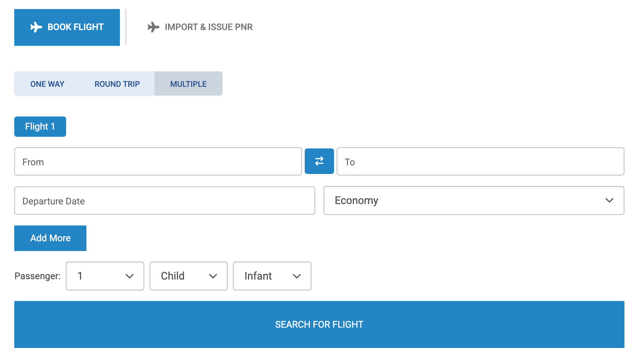Screen dimensions: 644x363
Task: Click the Flight 1 label button
Action: click(x=40, y=127)
